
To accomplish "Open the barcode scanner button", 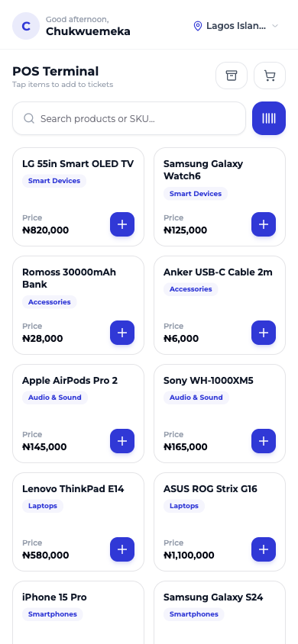I will click(268, 118).
